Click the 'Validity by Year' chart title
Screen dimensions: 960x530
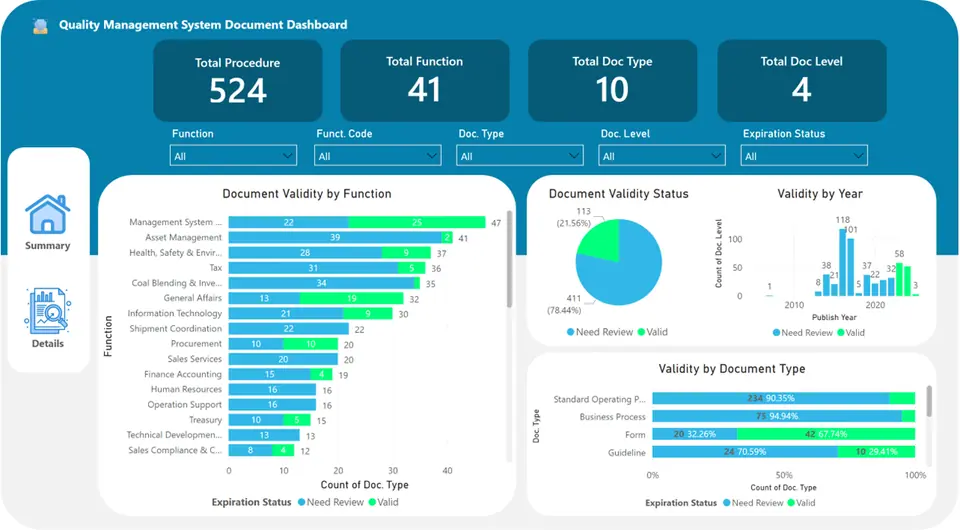pyautogui.click(x=820, y=193)
